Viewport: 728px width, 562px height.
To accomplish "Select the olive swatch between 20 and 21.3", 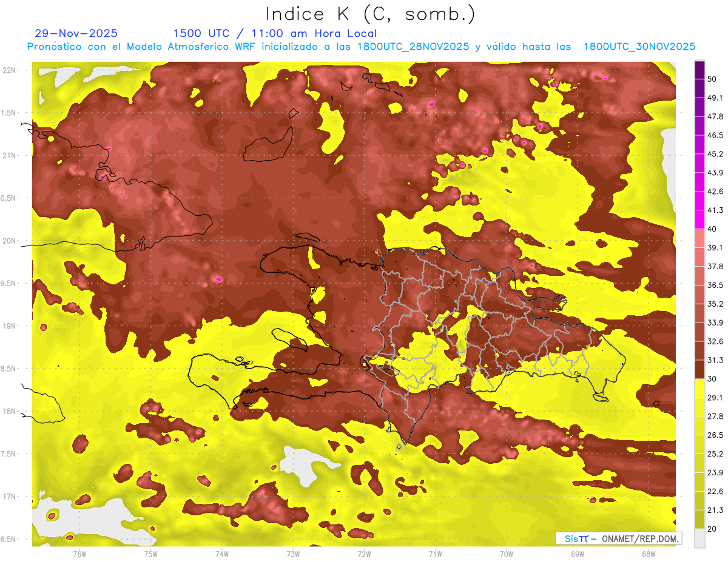I will click(699, 519).
